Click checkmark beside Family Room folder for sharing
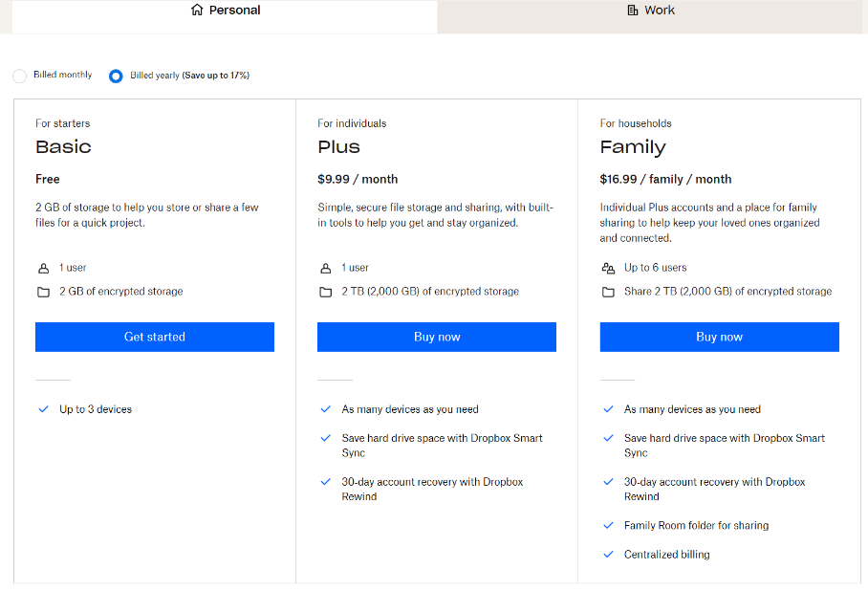Screen dimensions: 868x591 (608, 525)
